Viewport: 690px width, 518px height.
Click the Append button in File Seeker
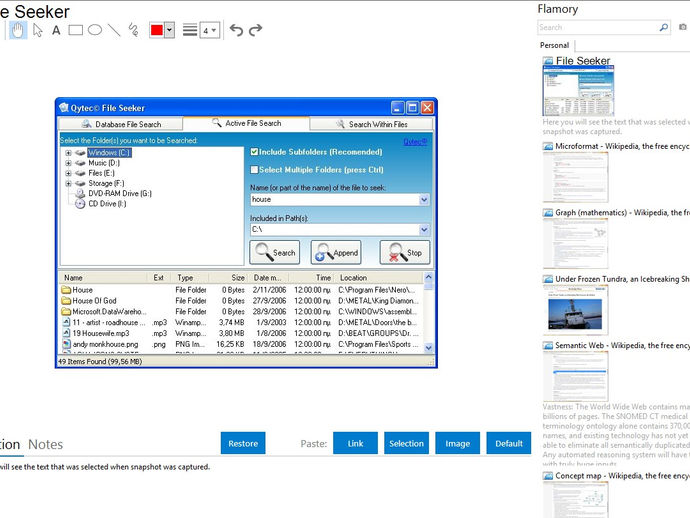(336, 253)
